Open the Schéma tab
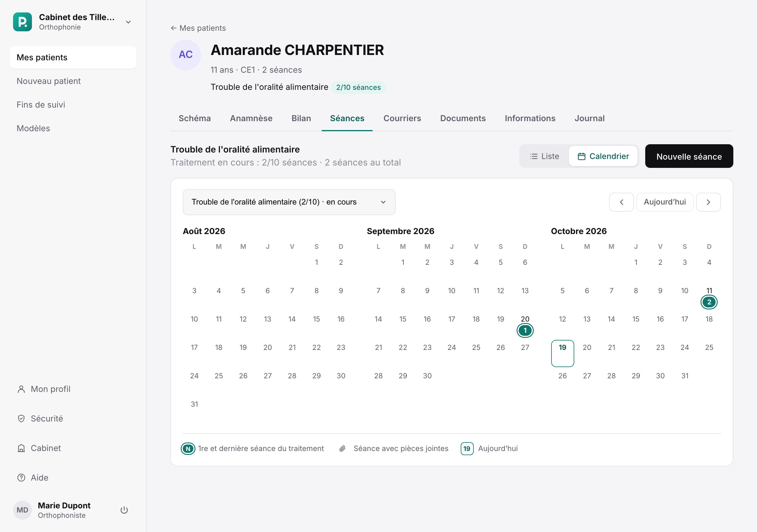 pos(195,118)
